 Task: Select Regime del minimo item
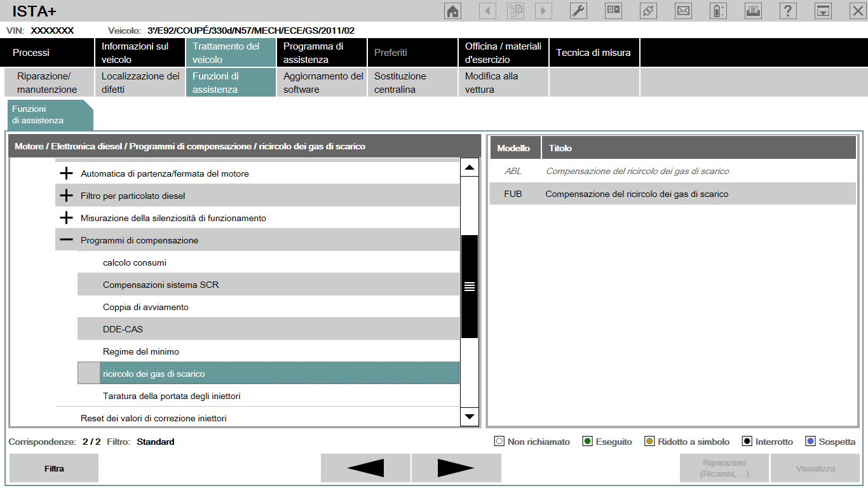pos(268,351)
